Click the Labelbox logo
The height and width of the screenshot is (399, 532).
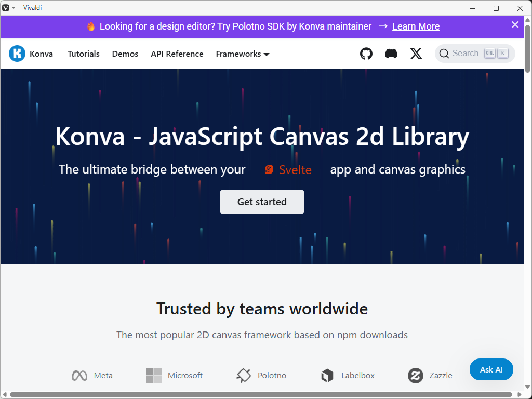pyautogui.click(x=327, y=376)
